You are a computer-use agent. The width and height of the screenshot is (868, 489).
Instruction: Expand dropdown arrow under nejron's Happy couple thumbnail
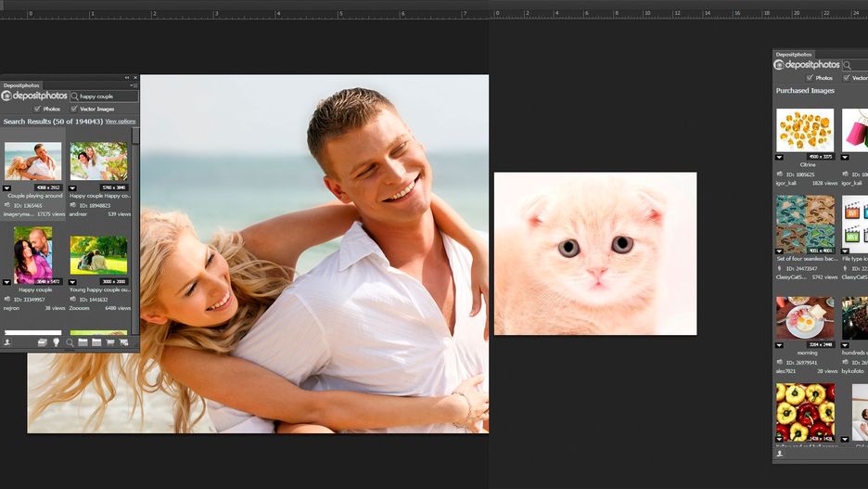7,282
